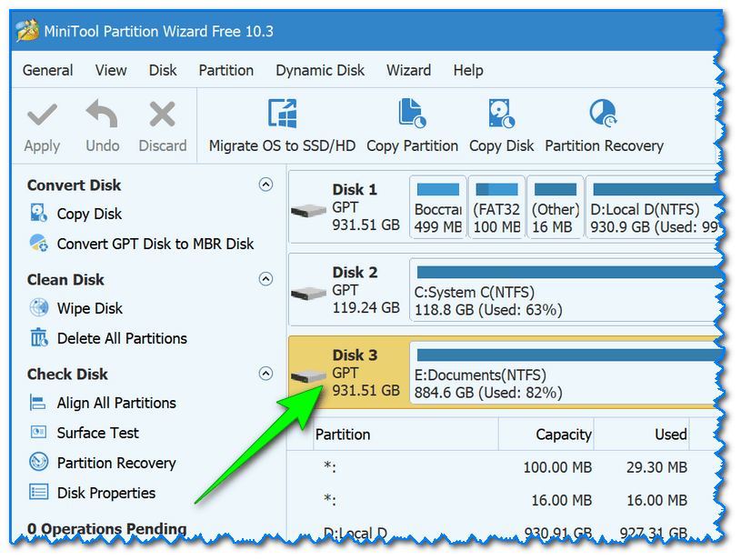Select the Wipe Disk sidebar icon
741x560 pixels.
(x=39, y=309)
